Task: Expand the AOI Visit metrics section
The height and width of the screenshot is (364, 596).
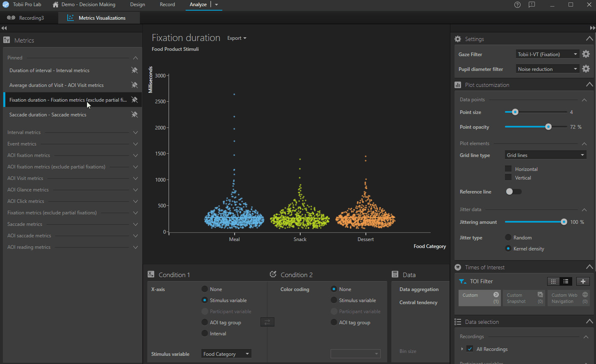Action: click(135, 178)
